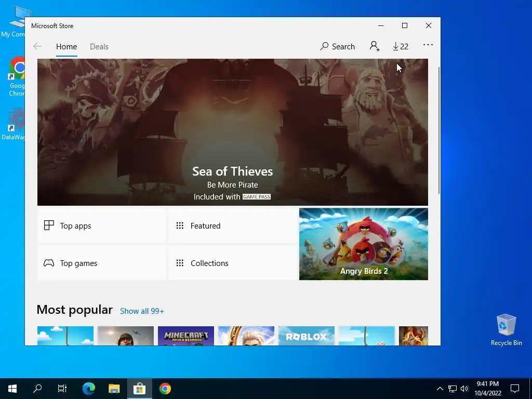Open the Windows Start menu
This screenshot has height=399, width=532.
pos(12,389)
